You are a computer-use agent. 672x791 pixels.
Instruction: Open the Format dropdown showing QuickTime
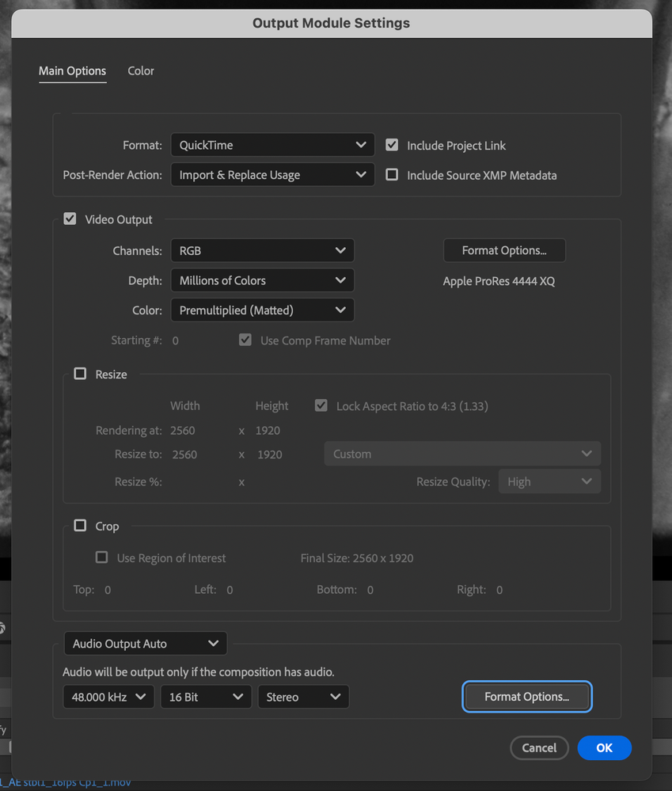click(272, 145)
